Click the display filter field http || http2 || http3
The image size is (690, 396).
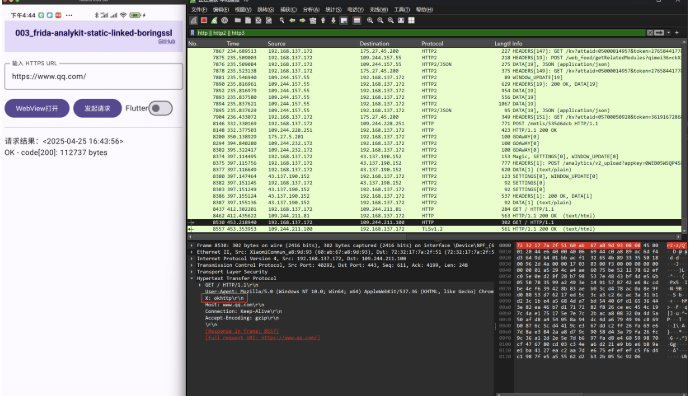click(x=421, y=33)
